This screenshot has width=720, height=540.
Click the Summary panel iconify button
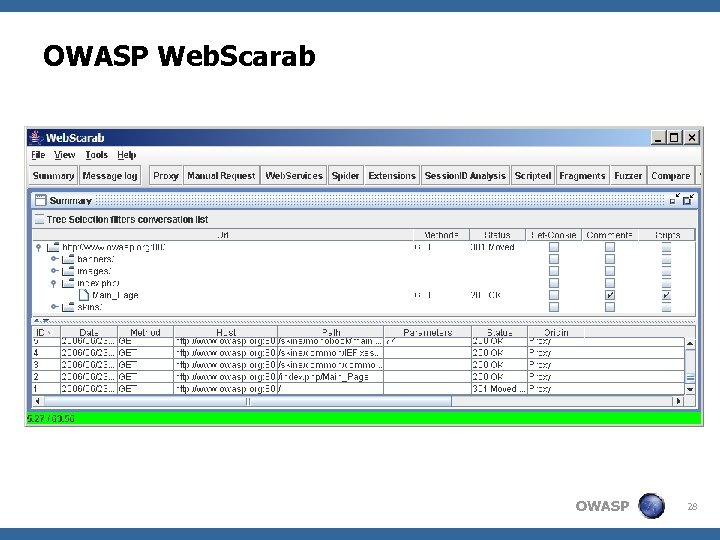point(675,200)
